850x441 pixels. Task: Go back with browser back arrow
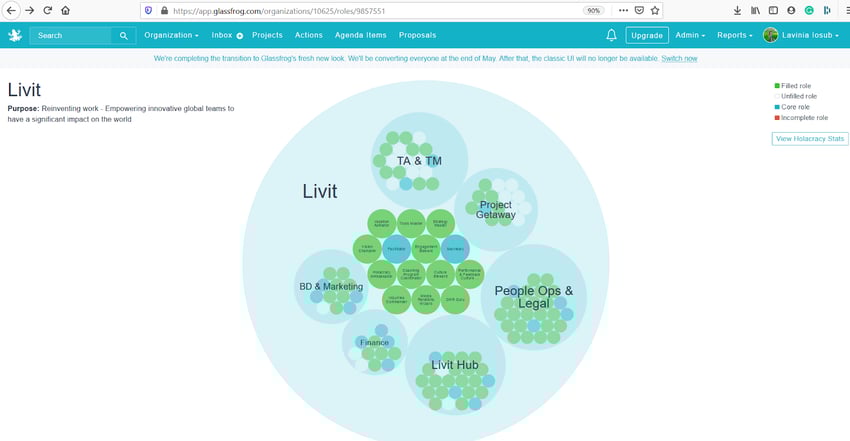pos(11,10)
